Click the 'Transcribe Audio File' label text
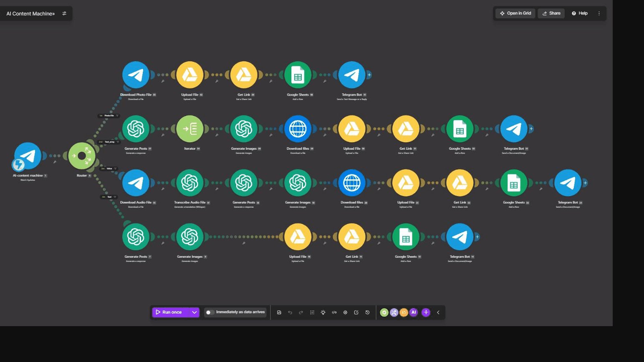 [190, 202]
